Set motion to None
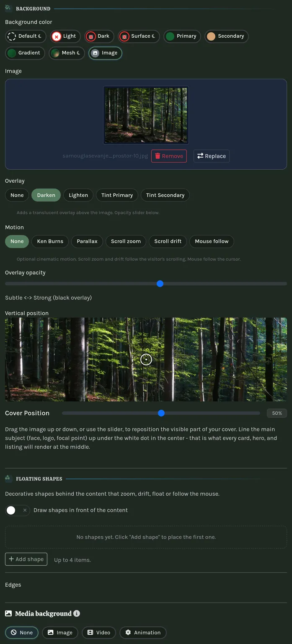This screenshot has height=644, width=292. point(17,241)
